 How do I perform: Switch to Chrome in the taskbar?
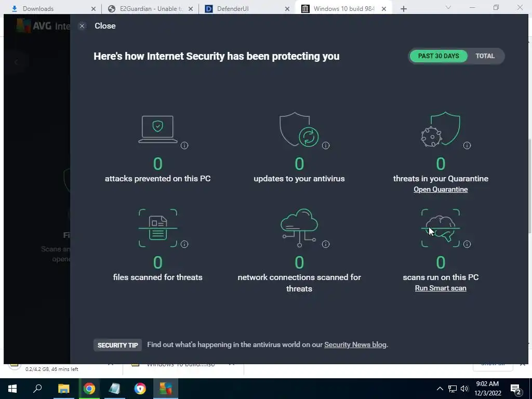click(x=89, y=389)
